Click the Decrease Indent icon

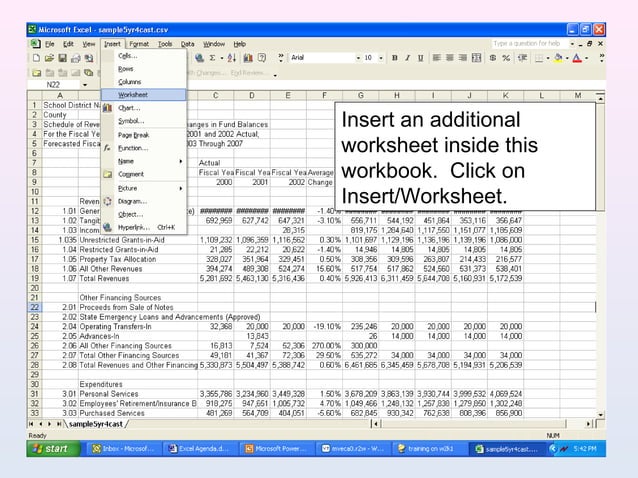coord(522,58)
